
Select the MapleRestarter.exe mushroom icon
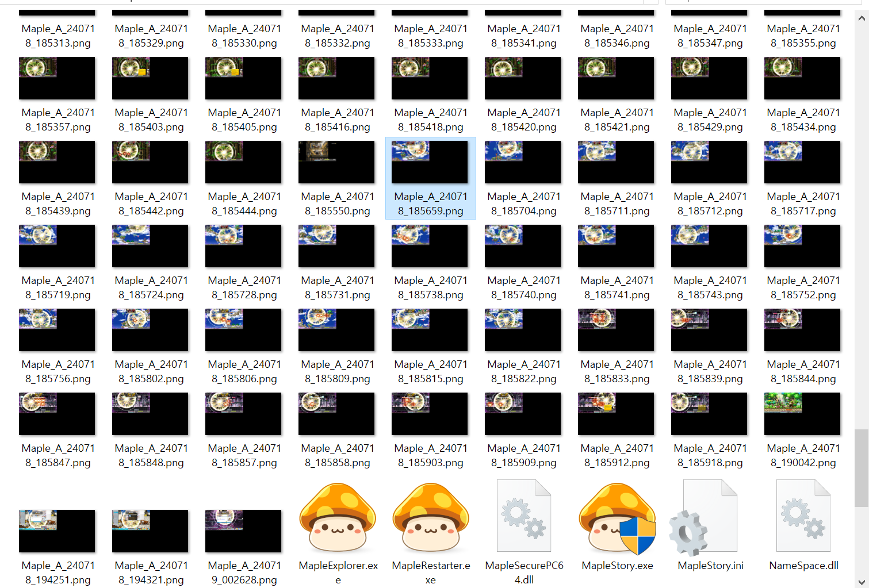coord(431,517)
